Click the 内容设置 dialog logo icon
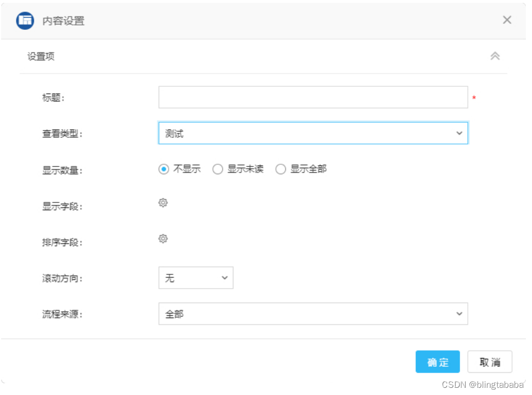The width and height of the screenshot is (532, 395). (x=25, y=20)
